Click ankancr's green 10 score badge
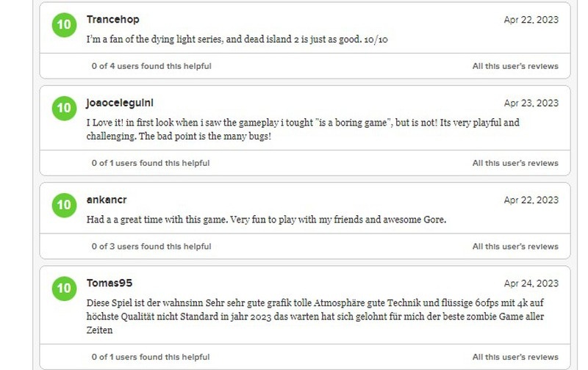 64,206
